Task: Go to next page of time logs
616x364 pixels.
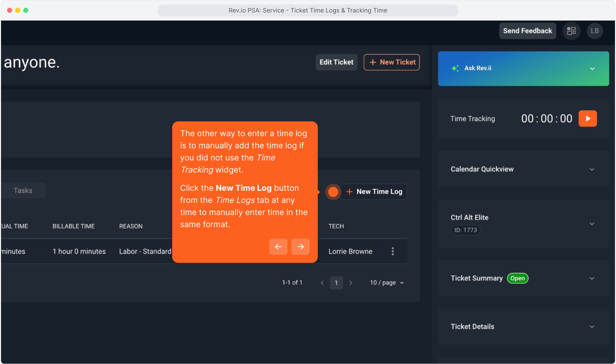Action: click(350, 283)
